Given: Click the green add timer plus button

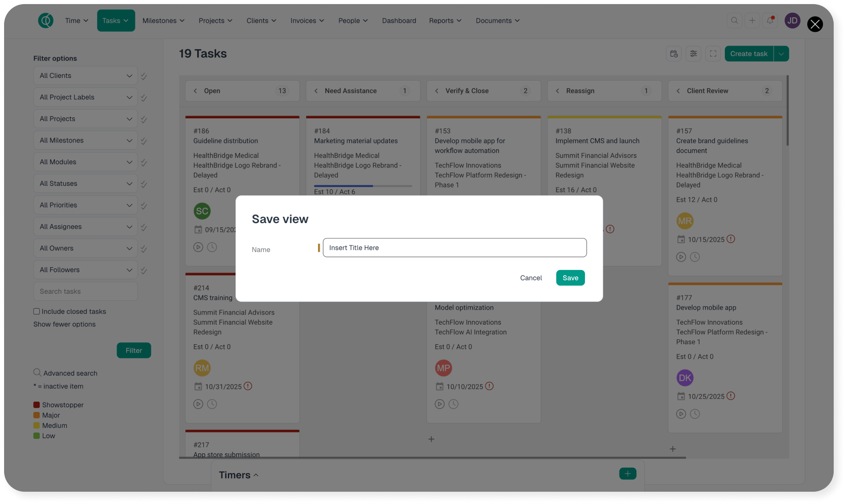Looking at the screenshot, I should pos(627,473).
